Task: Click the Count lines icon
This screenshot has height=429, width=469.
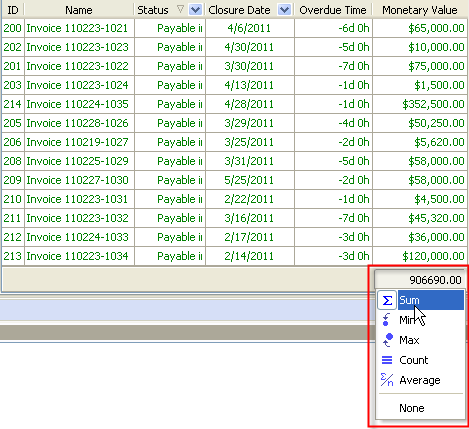Action: (387, 360)
